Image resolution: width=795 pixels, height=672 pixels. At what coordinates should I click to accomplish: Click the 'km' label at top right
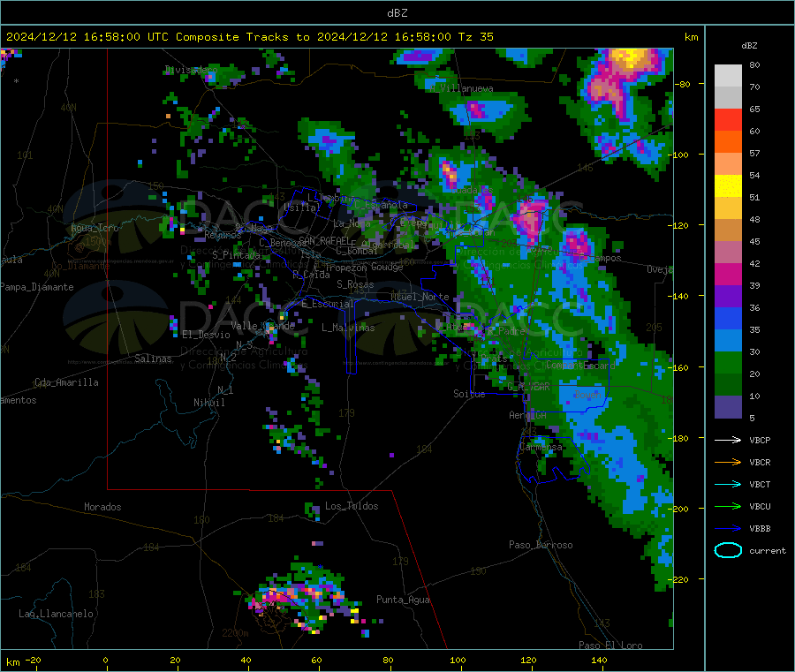[x=691, y=37]
